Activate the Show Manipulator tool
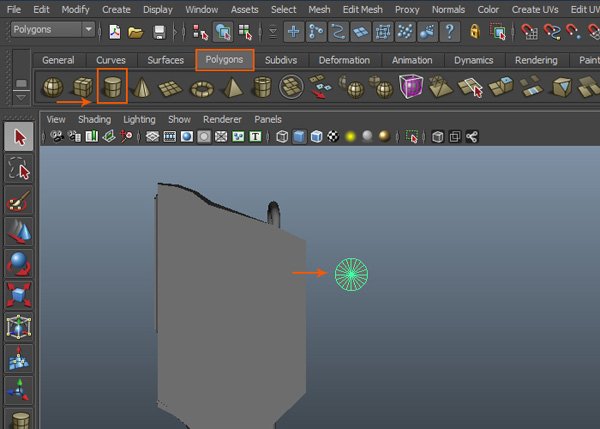This screenshot has height=429, width=600. tap(19, 390)
